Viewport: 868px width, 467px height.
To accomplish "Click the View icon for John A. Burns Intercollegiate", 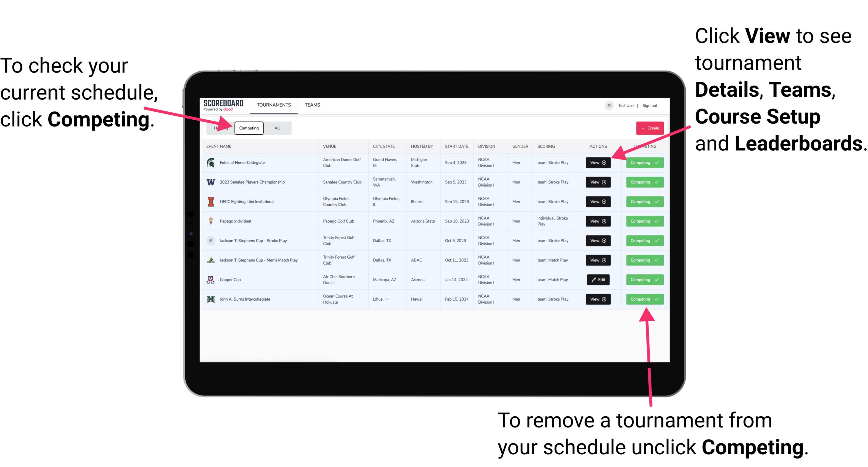I will [x=598, y=298].
